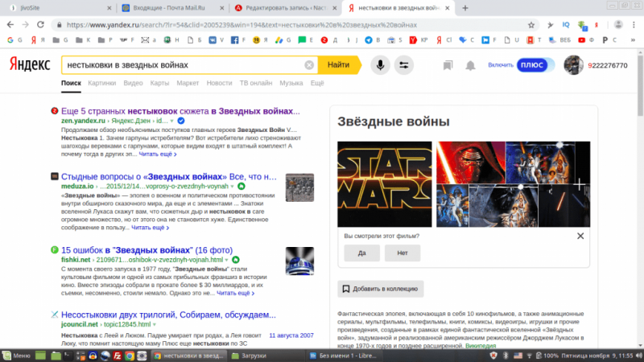Open the '15 ошибок в Звездных войнах' result
Screen dimensions: 644x362
point(147,250)
